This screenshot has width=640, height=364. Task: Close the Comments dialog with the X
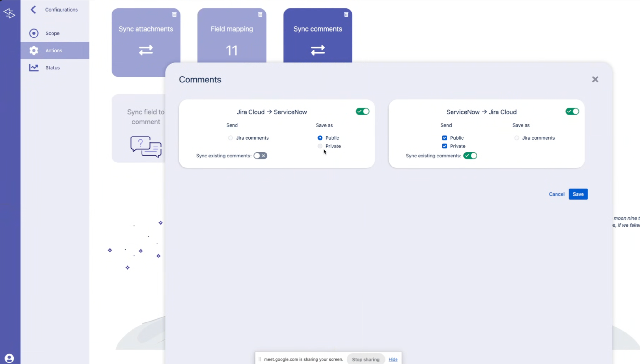(x=595, y=79)
